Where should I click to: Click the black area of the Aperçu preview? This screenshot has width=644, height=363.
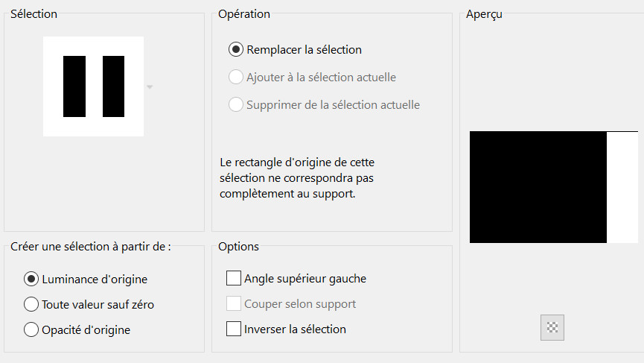click(538, 187)
